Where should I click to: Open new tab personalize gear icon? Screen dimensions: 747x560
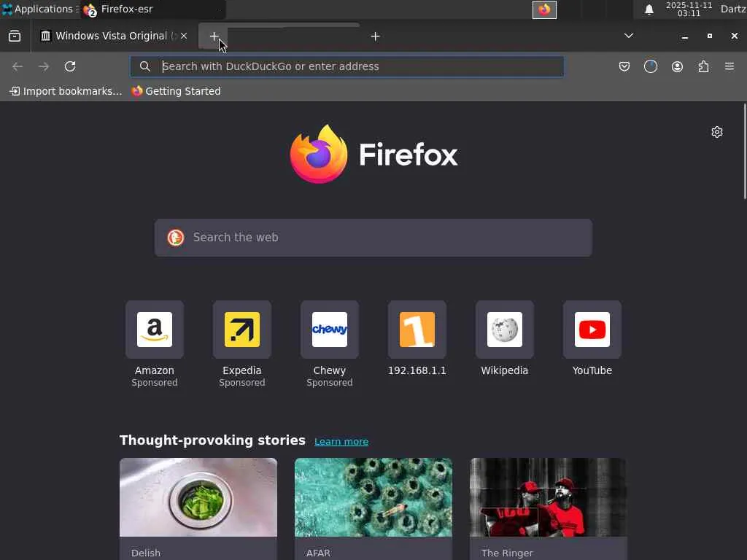717,132
